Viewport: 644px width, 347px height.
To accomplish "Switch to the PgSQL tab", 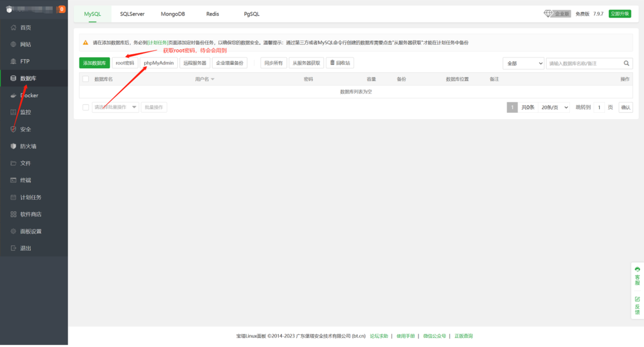I will pyautogui.click(x=252, y=14).
